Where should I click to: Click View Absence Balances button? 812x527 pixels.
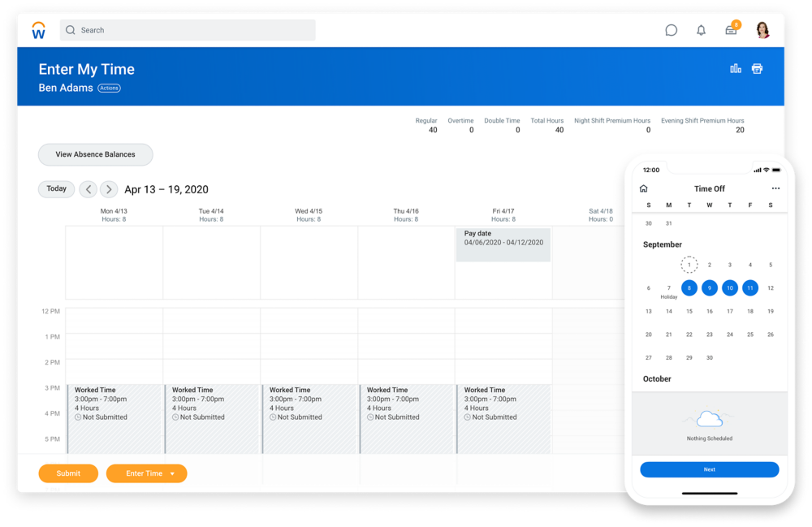click(x=95, y=154)
